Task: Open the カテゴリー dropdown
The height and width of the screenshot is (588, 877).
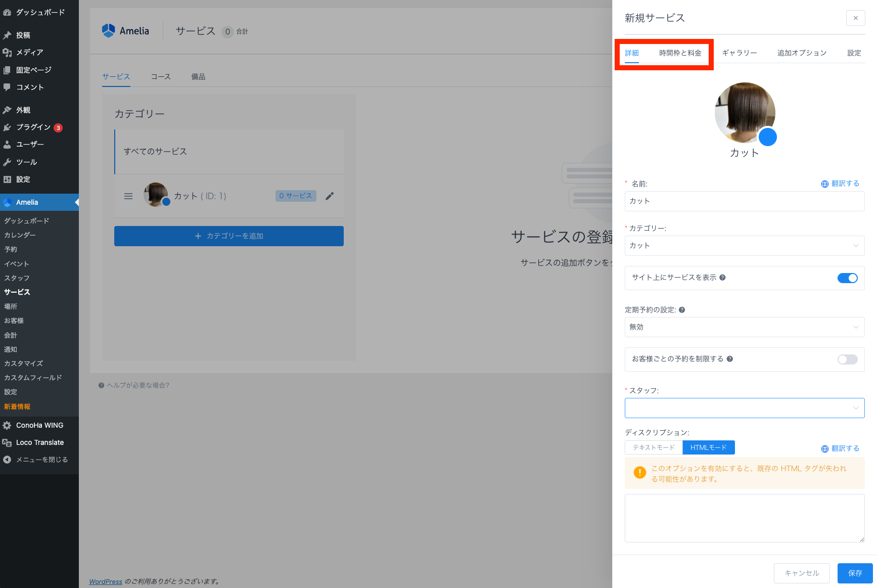Action: [x=744, y=246]
